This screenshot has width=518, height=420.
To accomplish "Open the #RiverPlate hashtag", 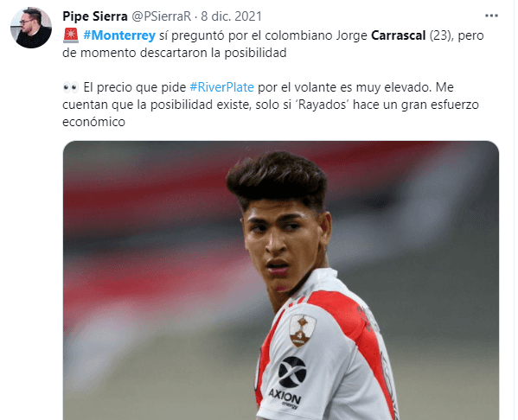I will point(221,87).
